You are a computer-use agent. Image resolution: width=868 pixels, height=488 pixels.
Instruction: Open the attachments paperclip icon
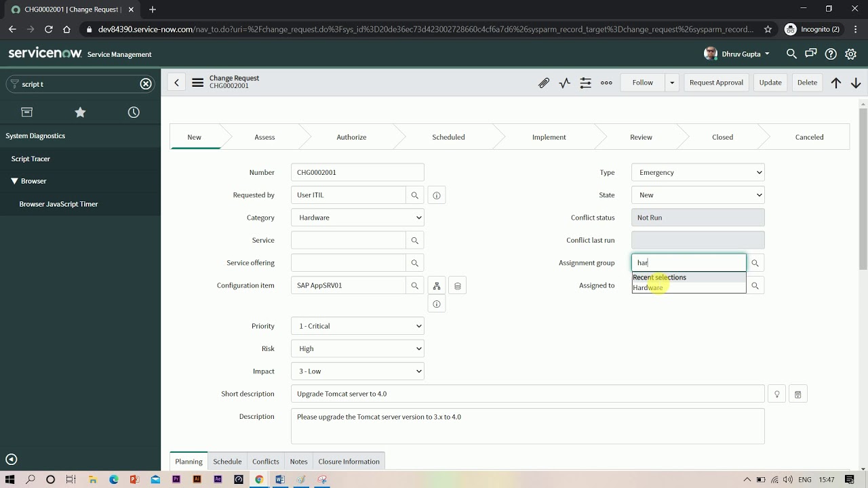(x=542, y=82)
